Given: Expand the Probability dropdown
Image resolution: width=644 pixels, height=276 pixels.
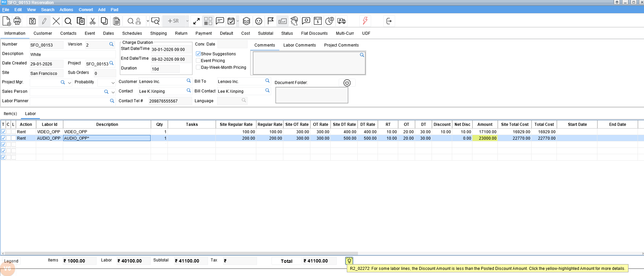Looking at the screenshot, I should coord(113,83).
